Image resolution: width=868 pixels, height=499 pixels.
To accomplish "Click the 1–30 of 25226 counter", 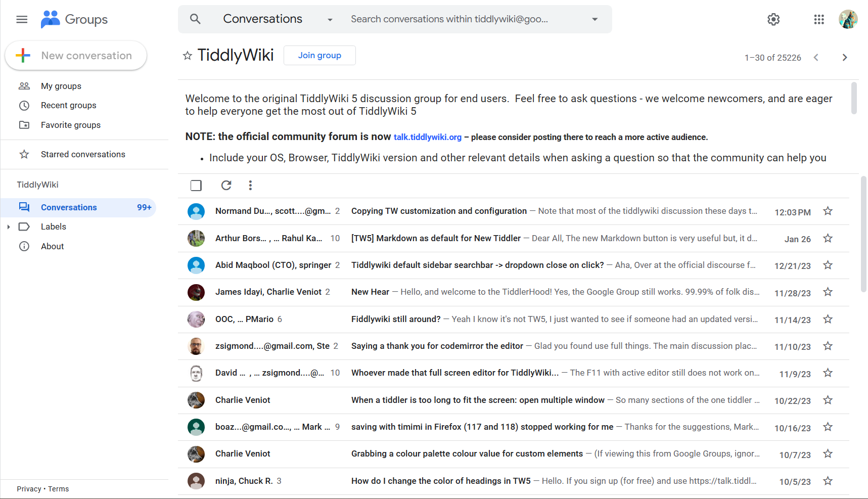I will tap(772, 58).
